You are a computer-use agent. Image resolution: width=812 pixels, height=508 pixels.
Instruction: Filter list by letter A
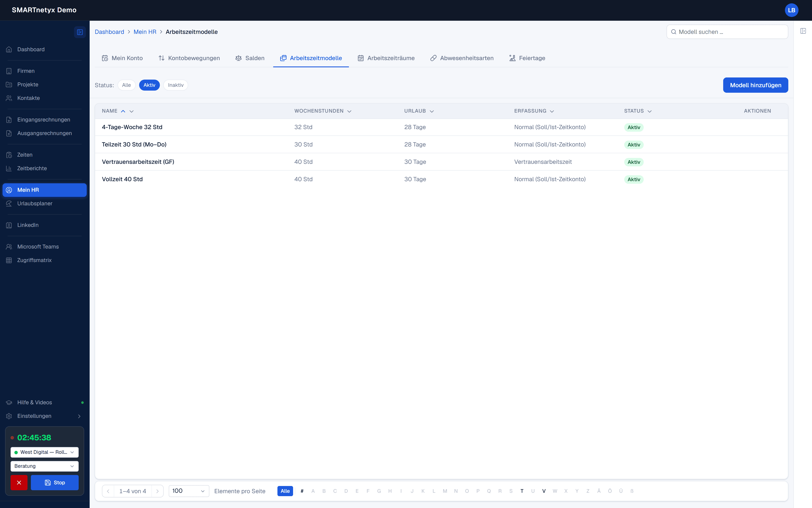point(313,491)
